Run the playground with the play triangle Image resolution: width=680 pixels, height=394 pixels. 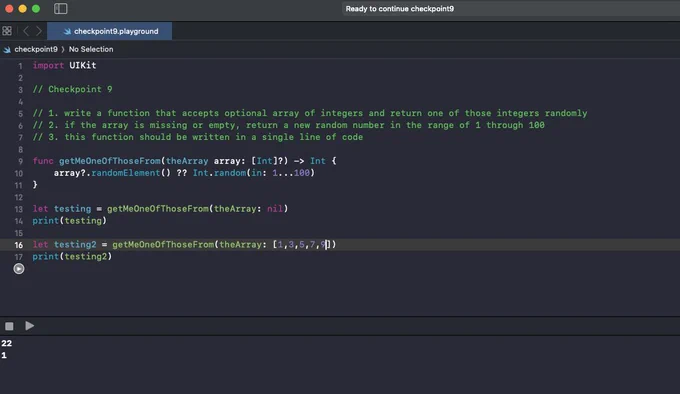point(29,326)
